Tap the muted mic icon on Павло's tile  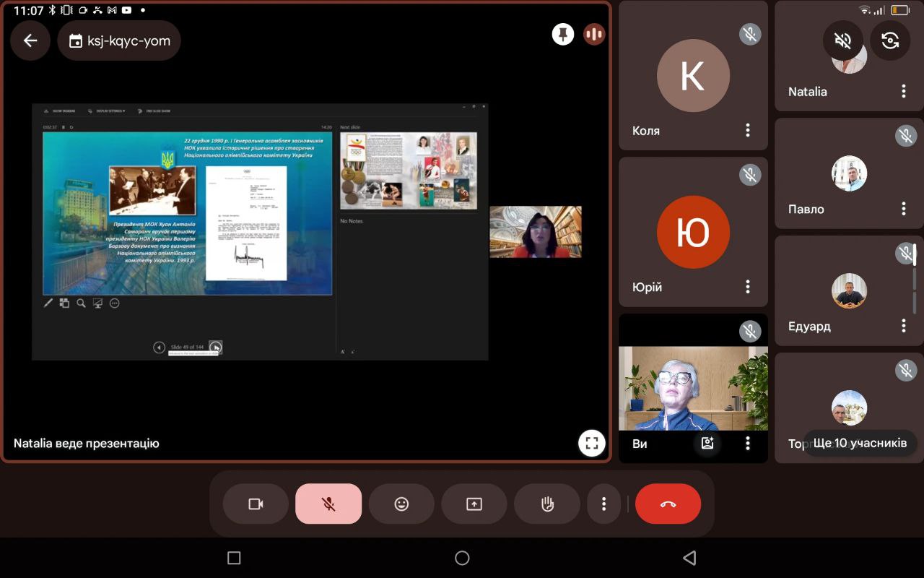905,135
